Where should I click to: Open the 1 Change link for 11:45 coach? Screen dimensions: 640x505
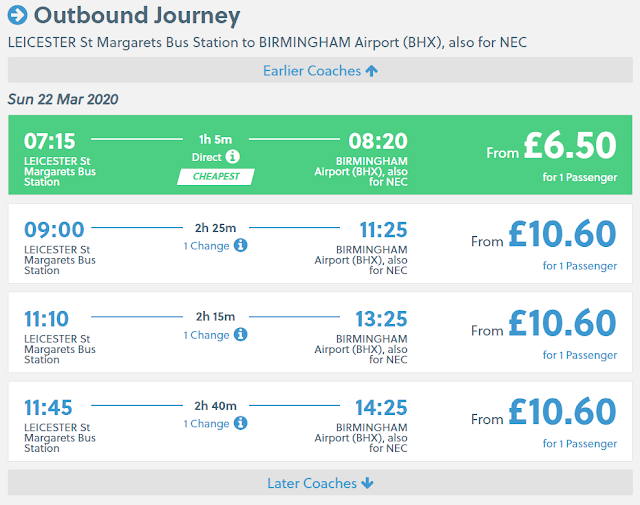[x=206, y=423]
